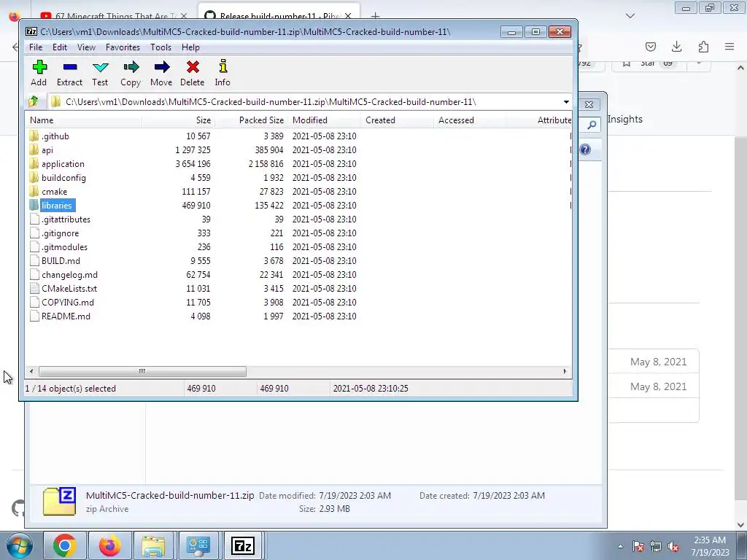Image resolution: width=747 pixels, height=560 pixels.
Task: Go up one folder level in 7-Zip
Action: [x=34, y=101]
